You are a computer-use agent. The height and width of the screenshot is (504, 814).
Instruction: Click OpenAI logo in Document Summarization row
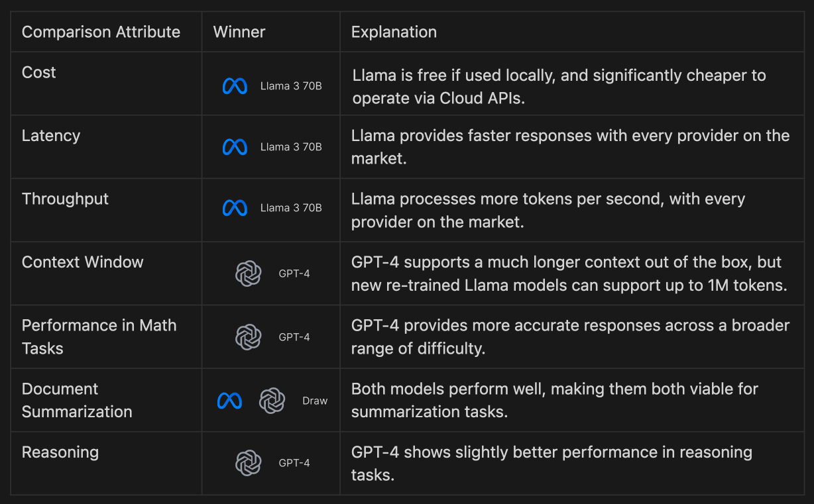[x=272, y=401]
